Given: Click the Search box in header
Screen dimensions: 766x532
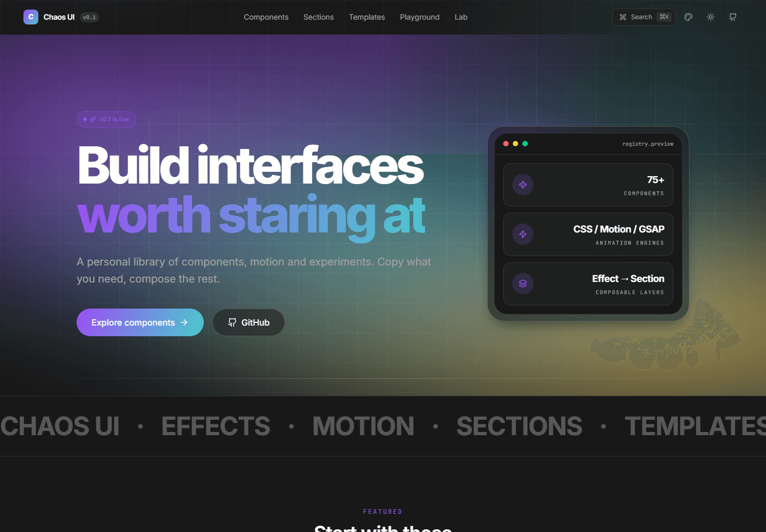Looking at the screenshot, I should pyautogui.click(x=644, y=17).
